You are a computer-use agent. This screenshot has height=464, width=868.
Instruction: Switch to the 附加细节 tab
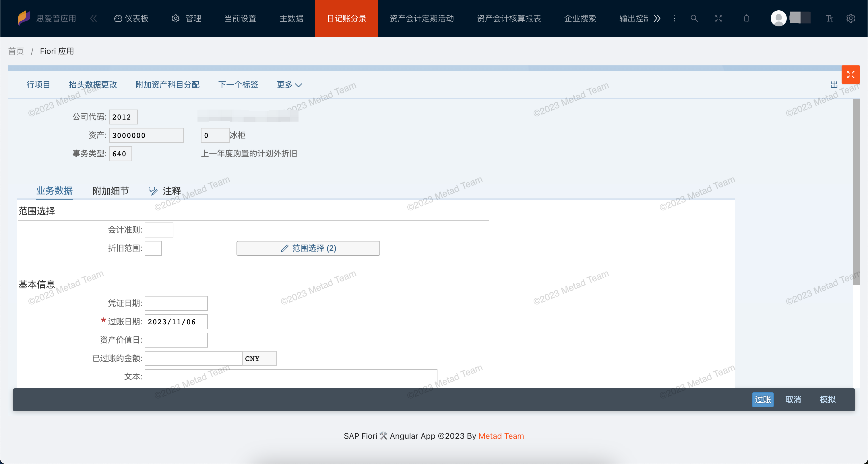point(111,191)
